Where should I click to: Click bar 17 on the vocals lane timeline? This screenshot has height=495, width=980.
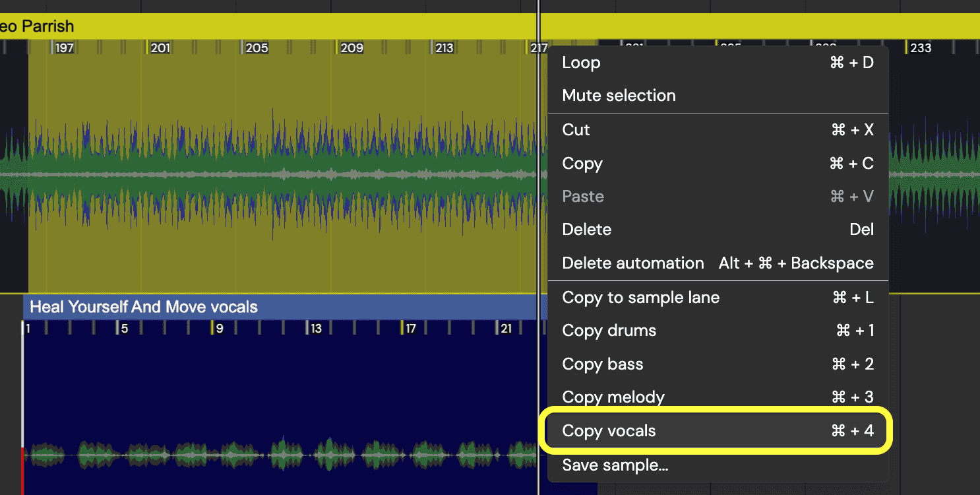[x=410, y=328]
